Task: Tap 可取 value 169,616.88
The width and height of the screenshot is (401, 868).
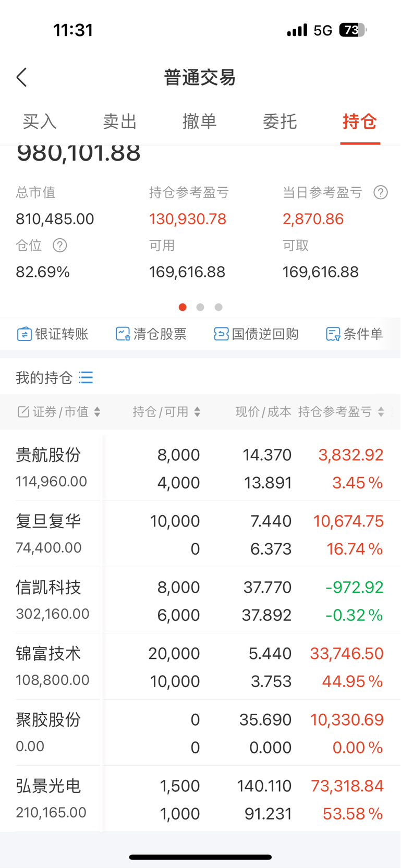Action: click(321, 272)
